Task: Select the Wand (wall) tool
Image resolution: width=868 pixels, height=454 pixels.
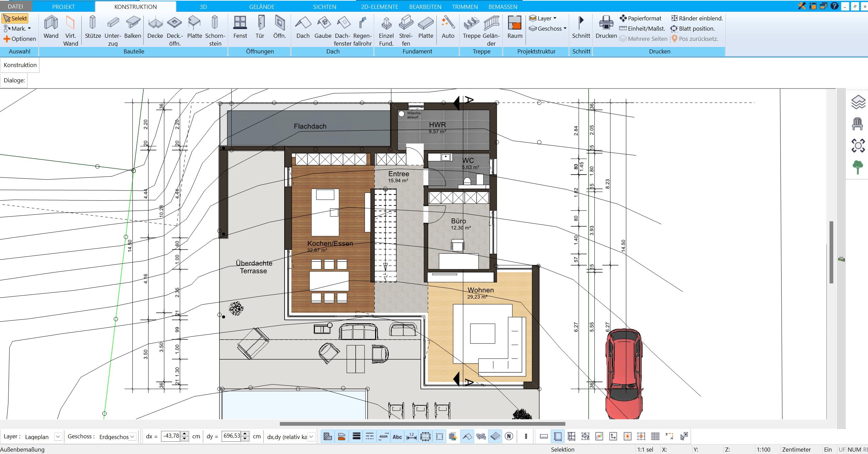Action: 51,27
